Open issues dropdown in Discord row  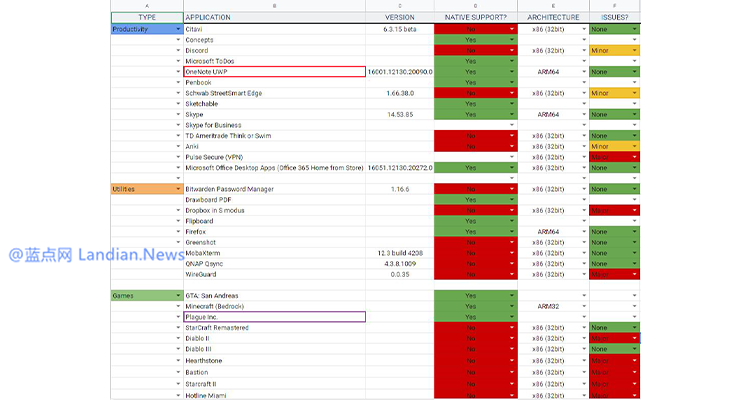click(635, 50)
